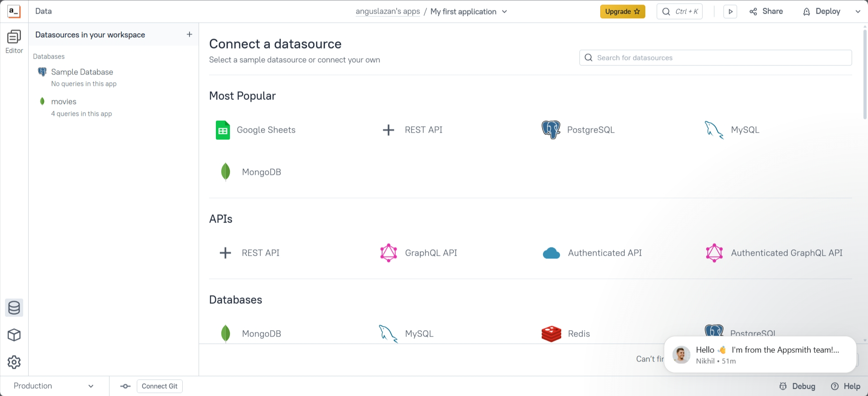The height and width of the screenshot is (396, 868).
Task: Click the preview play button
Action: tap(730, 12)
